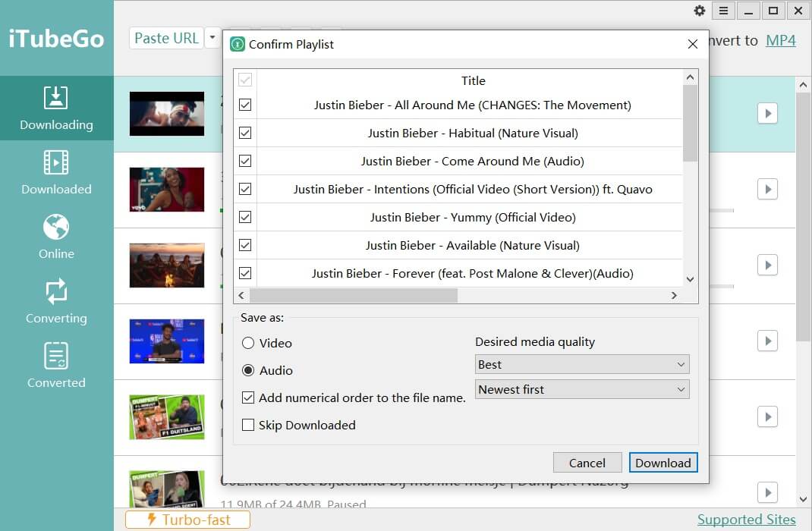
Task: Click the playlist horizontal scrollbar thumb
Action: coord(354,295)
